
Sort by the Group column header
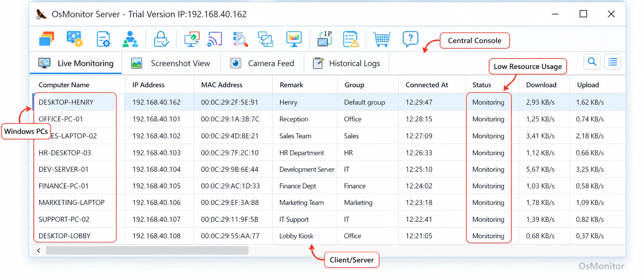(x=354, y=85)
